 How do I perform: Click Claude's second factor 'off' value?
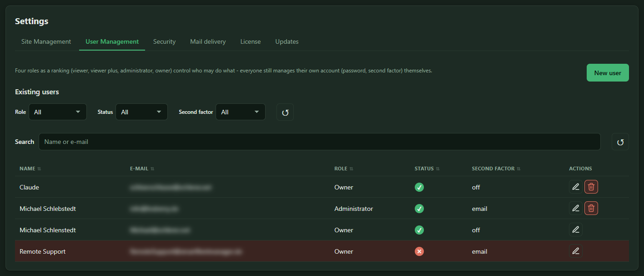pyautogui.click(x=476, y=187)
